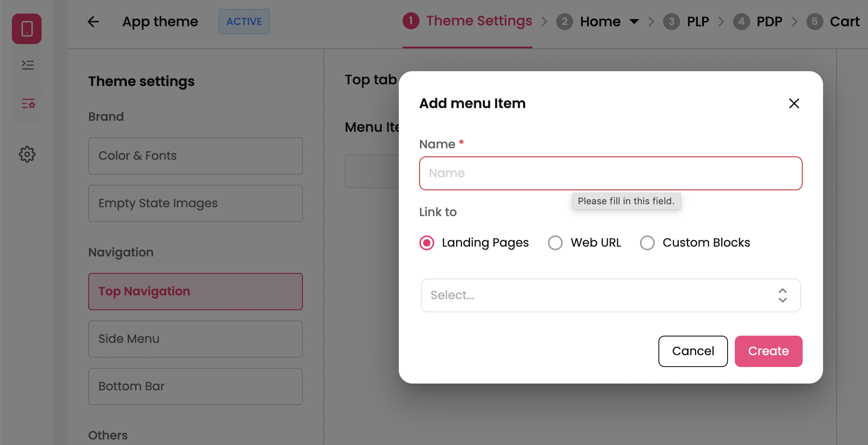
Task: Open the Color & Fonts brand setting
Action: tap(195, 156)
